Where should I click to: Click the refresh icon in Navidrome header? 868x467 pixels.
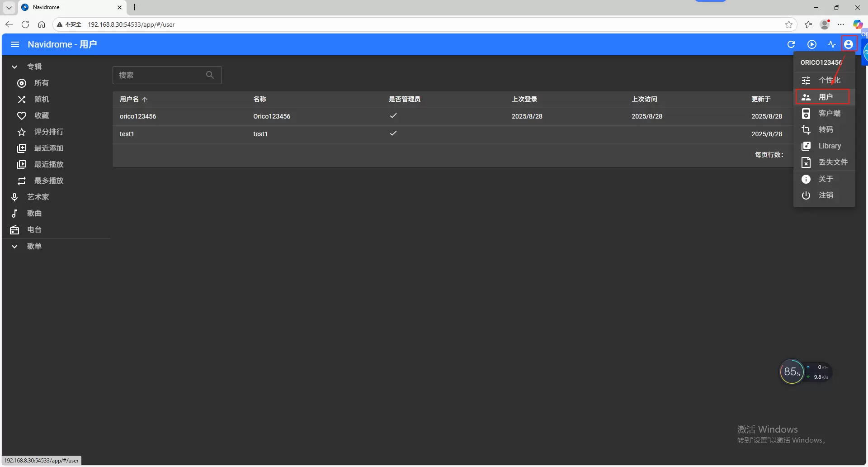(791, 44)
